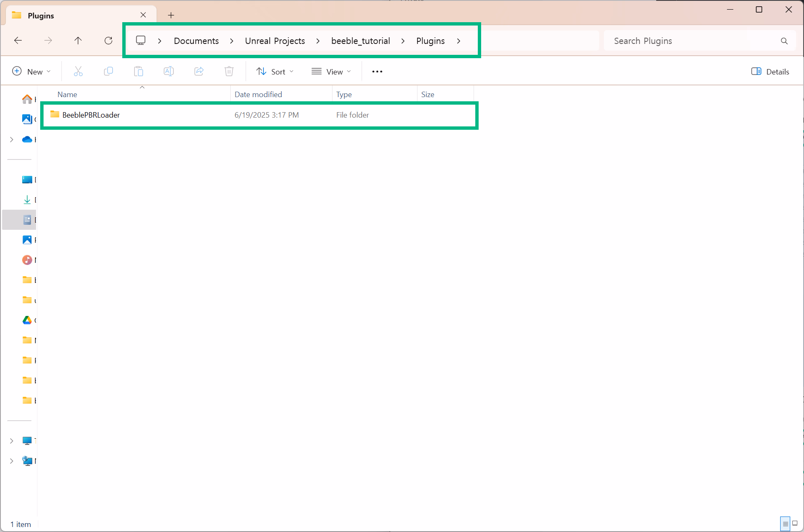Click the Delete trash icon
The height and width of the screenshot is (532, 804).
tap(229, 72)
